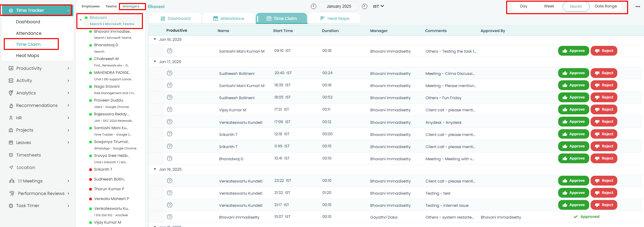Reject the Testing - internet issue claim
The image size is (644, 227).
(x=603, y=205)
